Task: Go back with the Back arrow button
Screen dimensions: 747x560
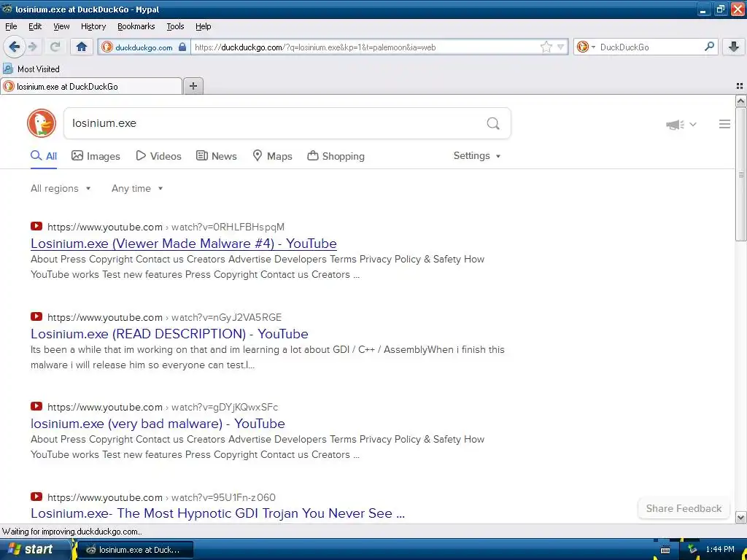Action: pos(15,47)
